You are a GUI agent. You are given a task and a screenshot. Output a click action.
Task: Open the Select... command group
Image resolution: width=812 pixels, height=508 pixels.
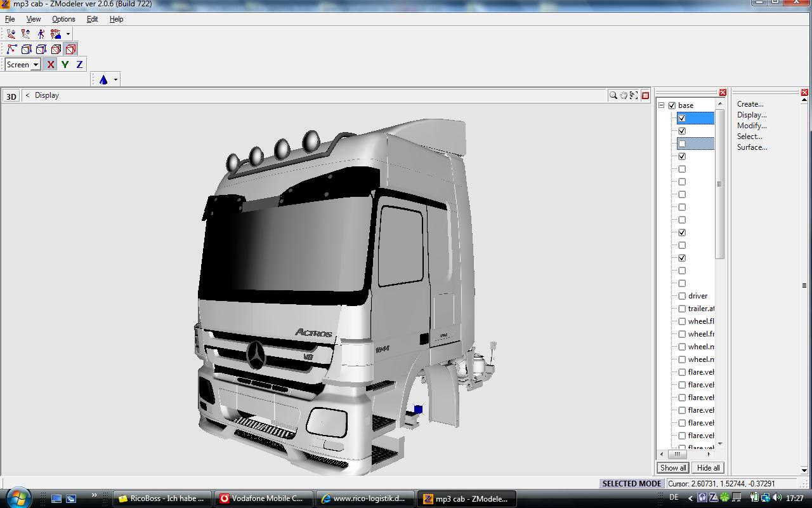tap(750, 137)
